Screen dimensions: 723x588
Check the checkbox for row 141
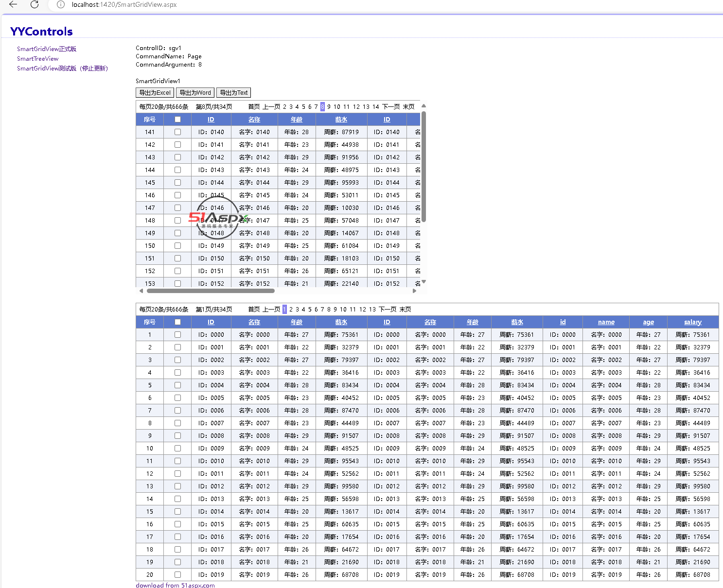[177, 132]
